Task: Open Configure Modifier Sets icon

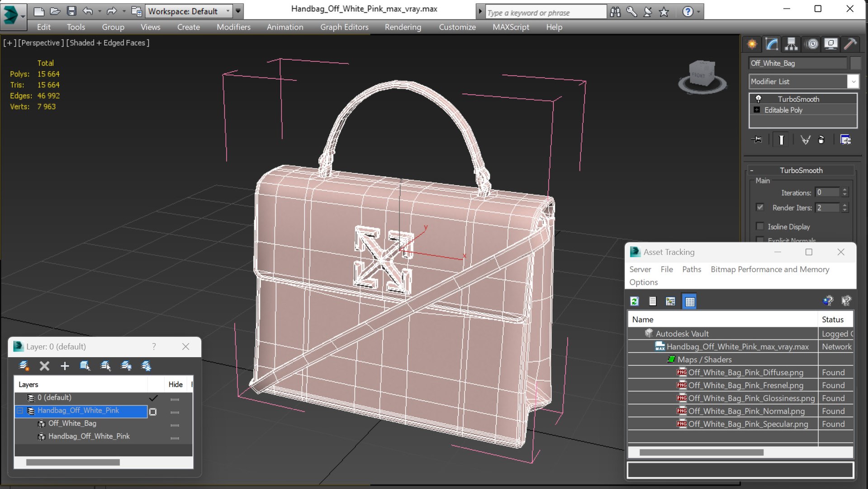Action: click(845, 139)
